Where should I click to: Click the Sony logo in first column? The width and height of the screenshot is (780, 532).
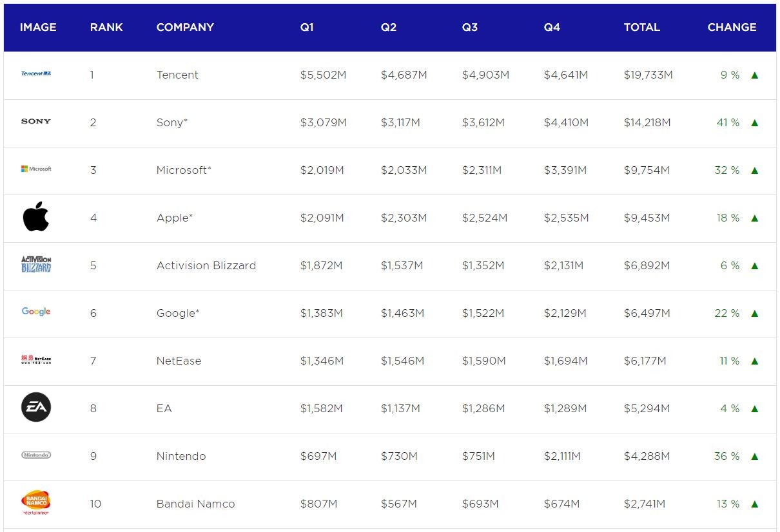point(36,122)
